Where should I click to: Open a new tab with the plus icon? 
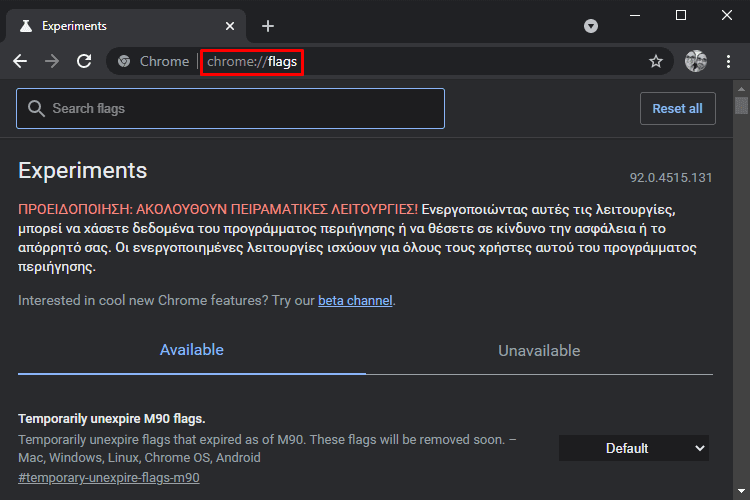coord(268,26)
